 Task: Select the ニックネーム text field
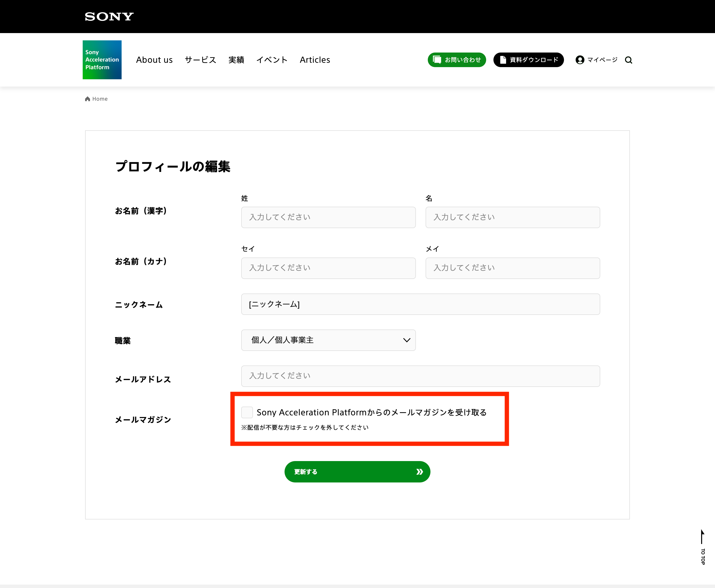pyautogui.click(x=420, y=304)
